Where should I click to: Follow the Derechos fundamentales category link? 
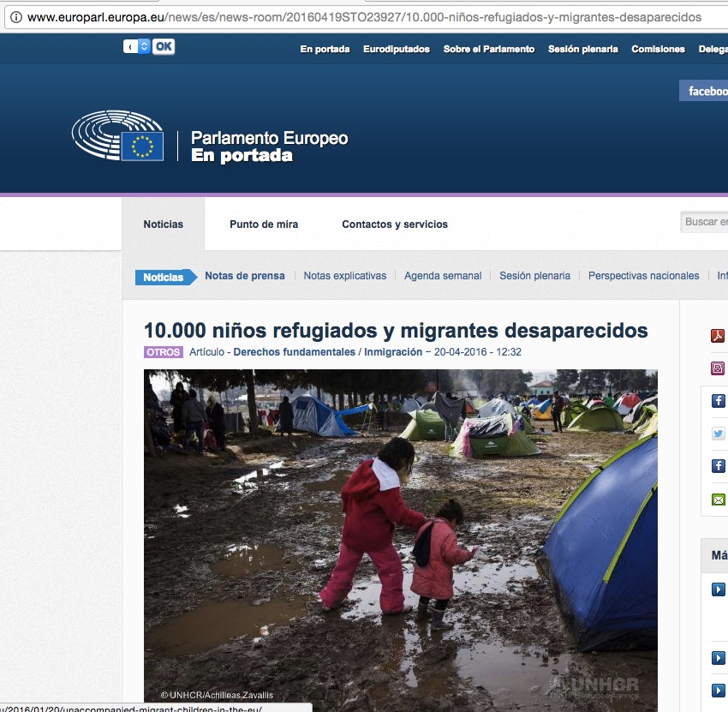294,352
